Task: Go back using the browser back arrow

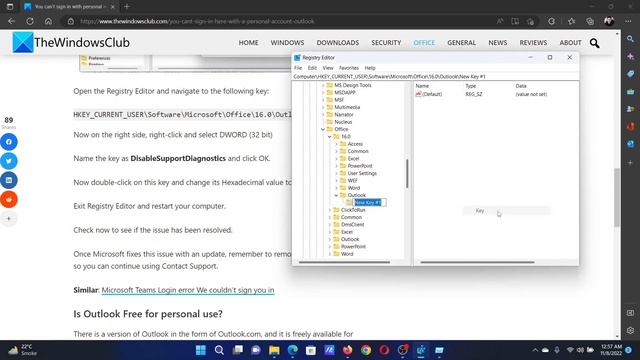Action: tap(11, 21)
